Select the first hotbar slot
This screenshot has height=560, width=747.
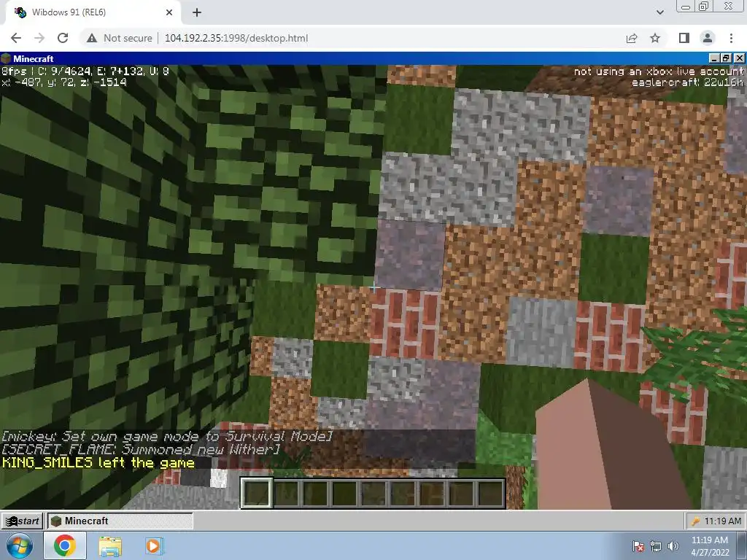(256, 494)
